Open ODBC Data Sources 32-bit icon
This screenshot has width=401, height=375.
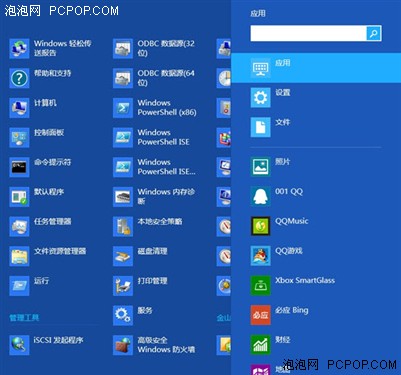[123, 48]
